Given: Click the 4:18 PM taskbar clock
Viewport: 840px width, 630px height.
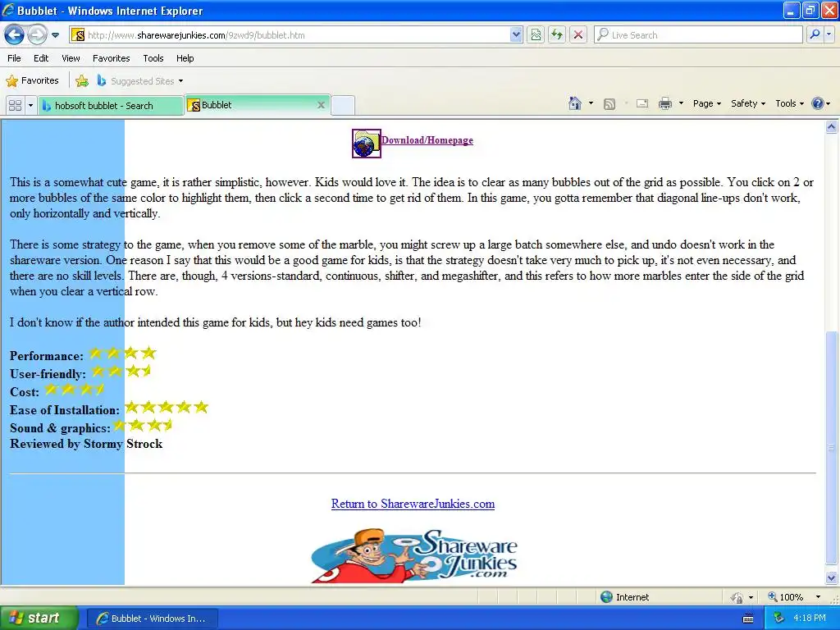Looking at the screenshot, I should click(x=810, y=619).
